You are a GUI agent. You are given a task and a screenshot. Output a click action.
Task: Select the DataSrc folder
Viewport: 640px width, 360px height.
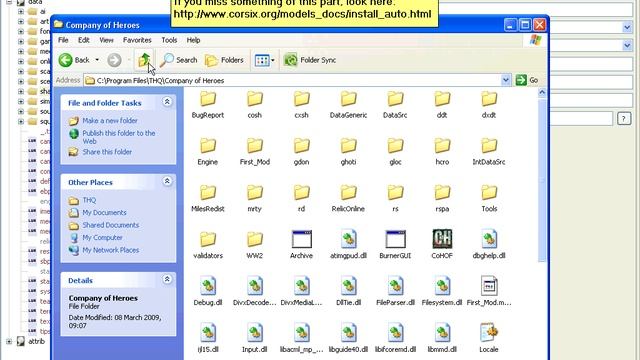395,105
